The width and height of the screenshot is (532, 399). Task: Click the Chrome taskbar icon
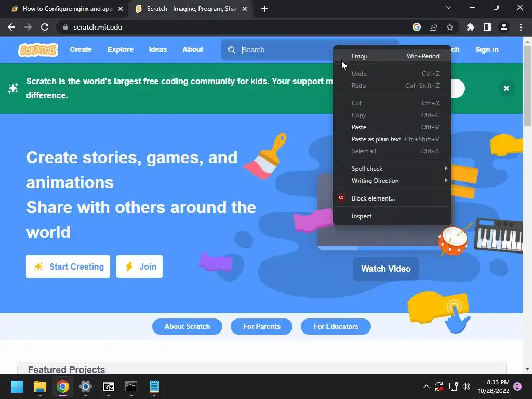(63, 387)
